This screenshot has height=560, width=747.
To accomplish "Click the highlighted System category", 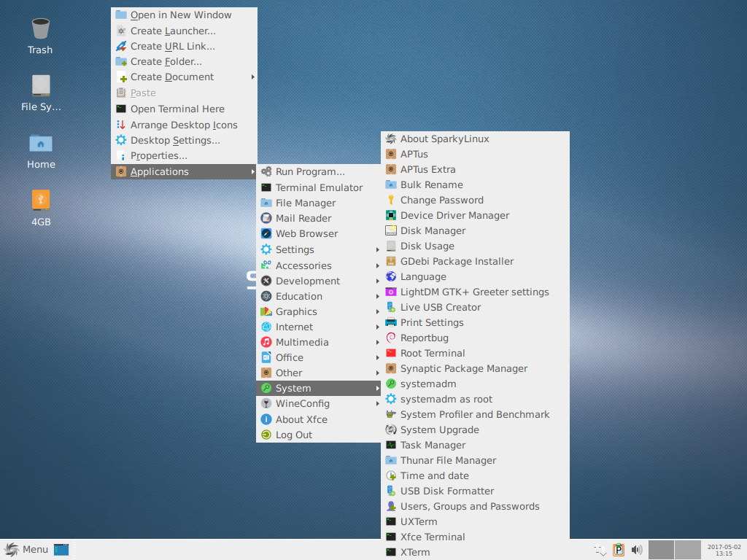I will pyautogui.click(x=319, y=388).
